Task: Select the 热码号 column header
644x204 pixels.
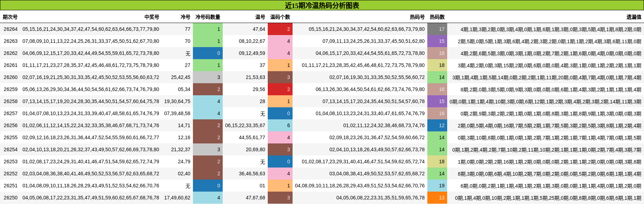Action: [x=417, y=17]
